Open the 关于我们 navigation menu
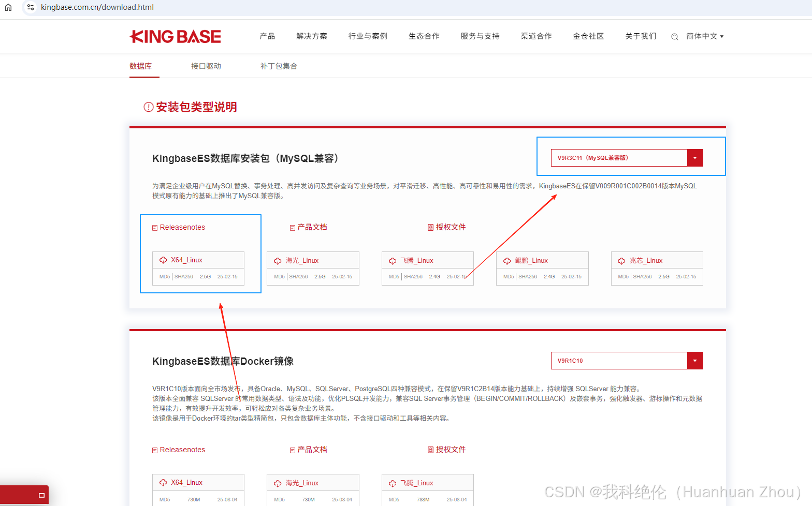This screenshot has width=812, height=506. [641, 36]
